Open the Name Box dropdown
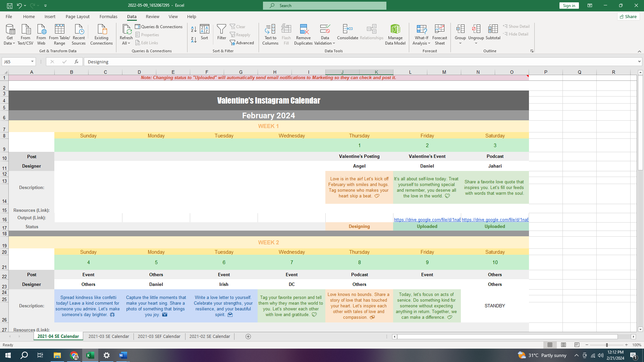Viewport: 644px width, 362px height. click(x=32, y=62)
